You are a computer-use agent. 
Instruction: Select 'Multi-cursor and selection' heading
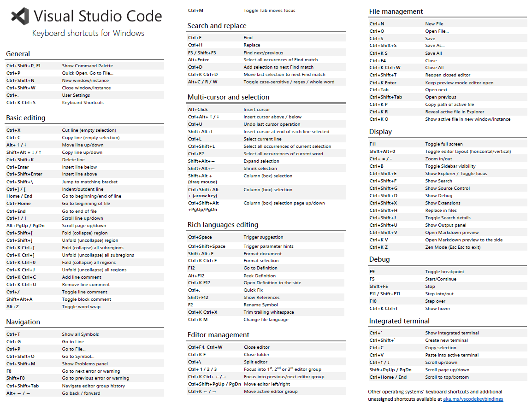tap(228, 97)
